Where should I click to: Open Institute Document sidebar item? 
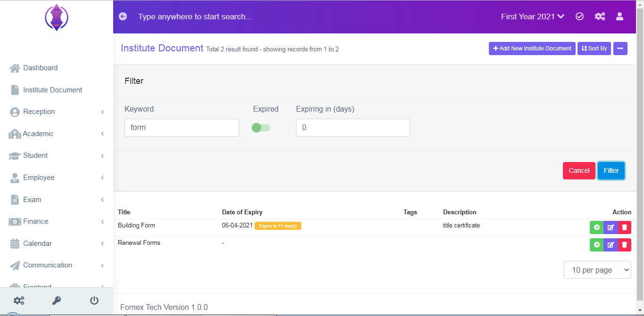[57, 90]
